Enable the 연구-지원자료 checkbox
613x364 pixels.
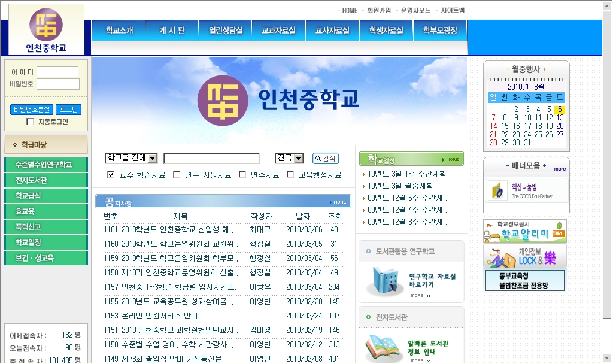(177, 175)
